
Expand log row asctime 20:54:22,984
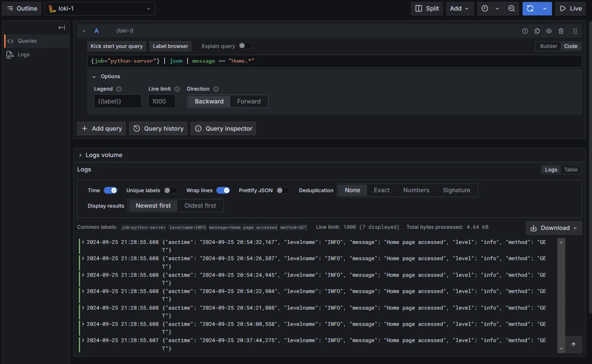[x=83, y=291]
